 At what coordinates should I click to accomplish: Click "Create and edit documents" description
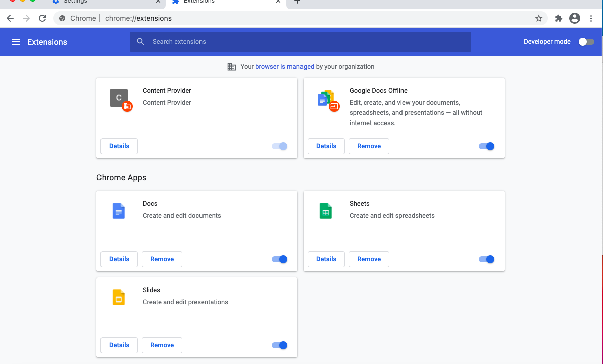coord(182,216)
